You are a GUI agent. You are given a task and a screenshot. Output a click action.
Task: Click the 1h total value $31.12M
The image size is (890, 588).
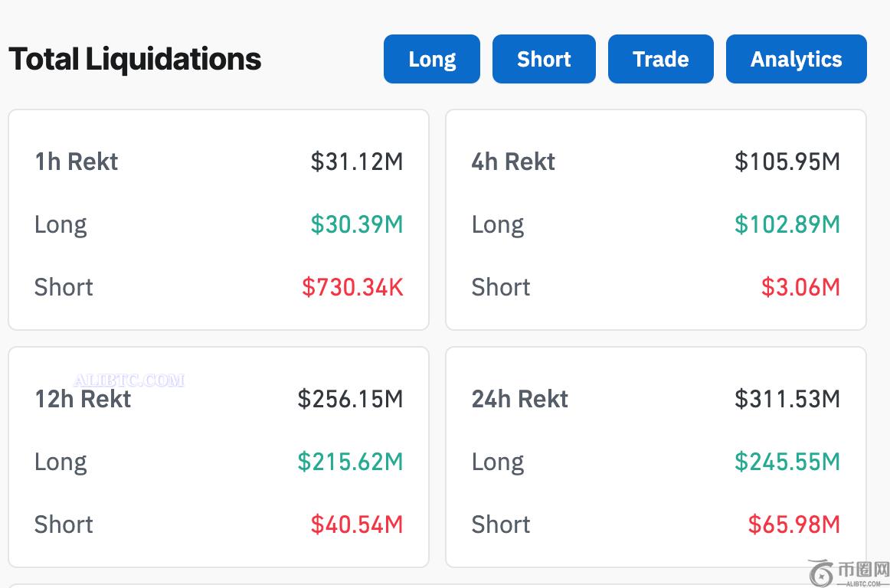coord(357,162)
